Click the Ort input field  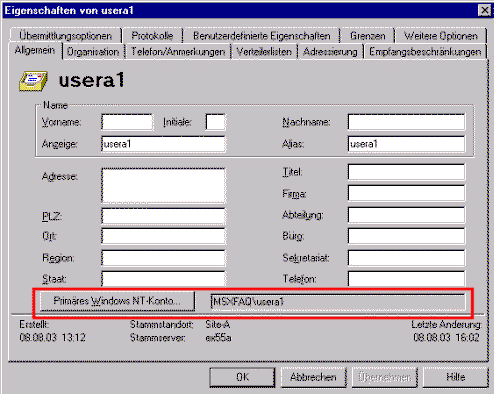point(163,236)
